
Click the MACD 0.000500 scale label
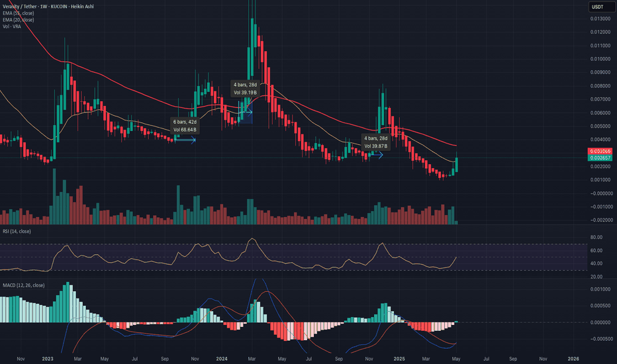600,306
